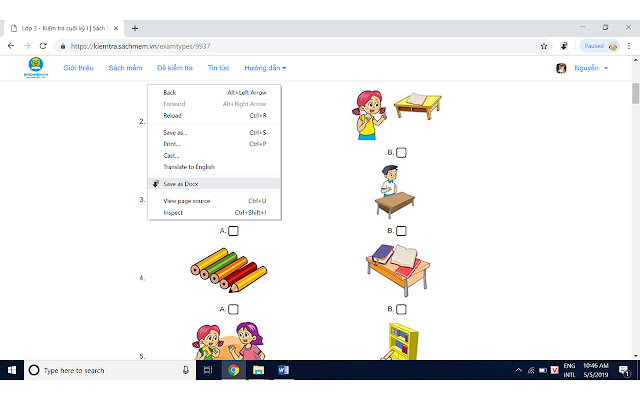Select Back in the context menu
This screenshot has height=400, width=640.
pos(214,93)
